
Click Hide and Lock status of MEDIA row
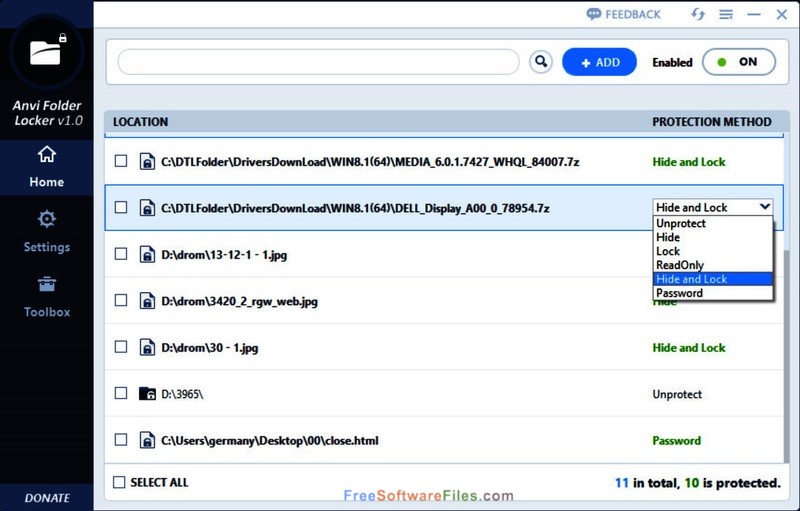point(689,162)
